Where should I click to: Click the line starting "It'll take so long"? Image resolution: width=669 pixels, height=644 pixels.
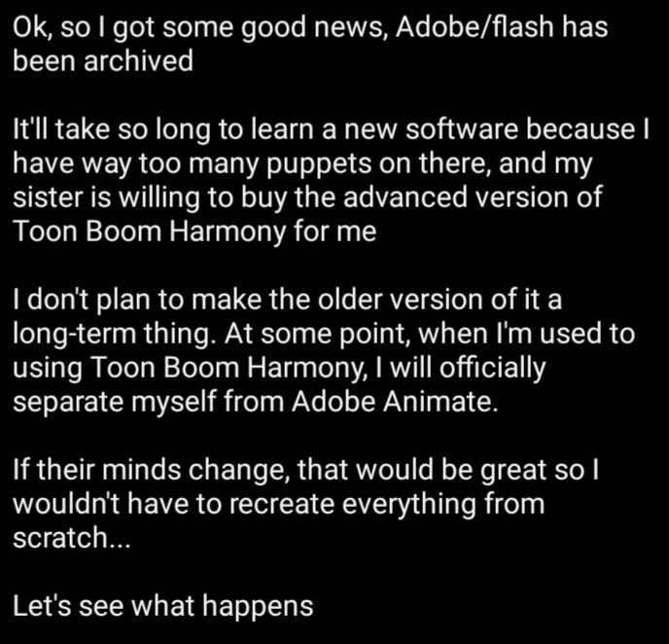click(331, 129)
